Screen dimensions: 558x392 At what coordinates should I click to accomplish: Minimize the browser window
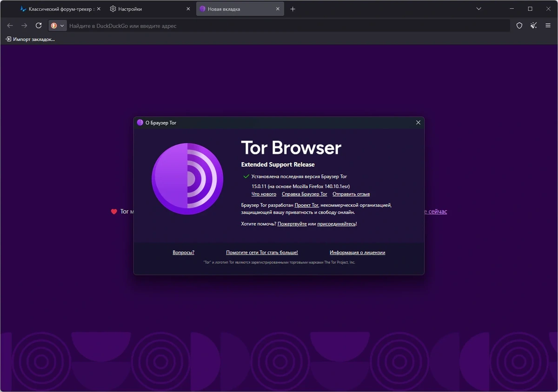(511, 9)
